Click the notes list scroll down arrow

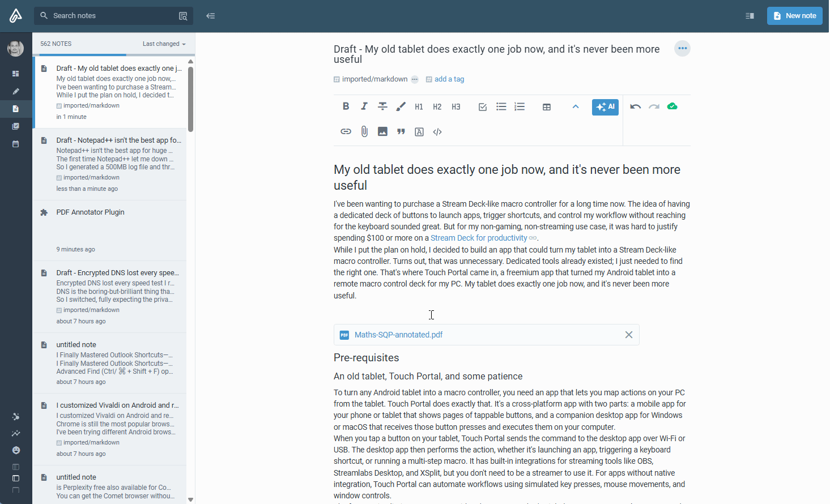[x=191, y=499]
